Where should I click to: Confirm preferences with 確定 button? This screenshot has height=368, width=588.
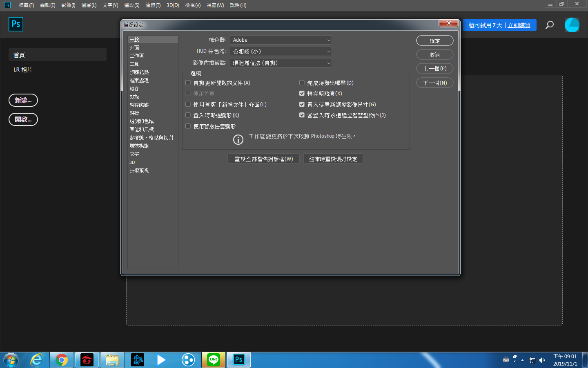point(435,41)
